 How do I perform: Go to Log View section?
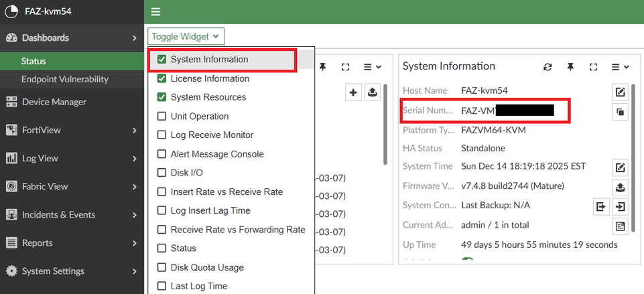[40, 159]
